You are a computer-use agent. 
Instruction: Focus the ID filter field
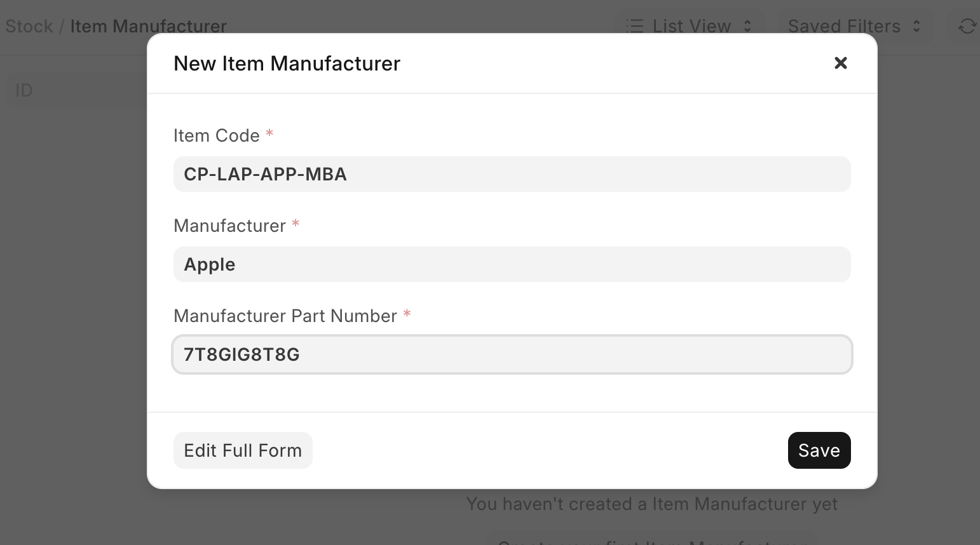tap(76, 90)
